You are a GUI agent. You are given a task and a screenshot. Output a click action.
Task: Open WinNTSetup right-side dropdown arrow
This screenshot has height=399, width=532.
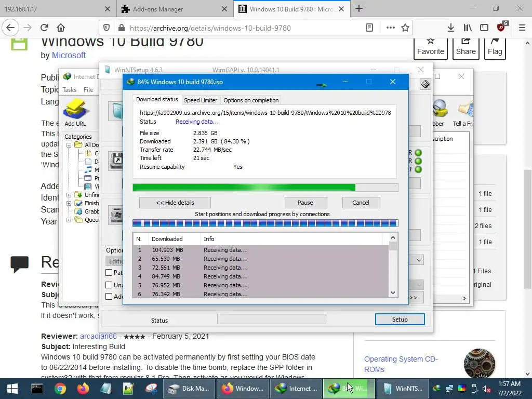tap(419, 260)
